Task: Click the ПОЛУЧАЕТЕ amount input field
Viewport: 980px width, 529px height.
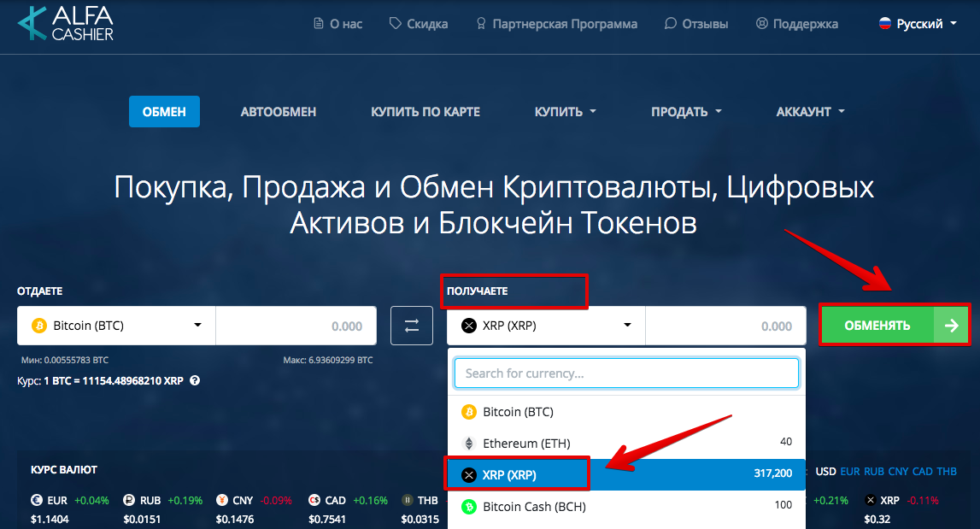Action: (x=725, y=325)
